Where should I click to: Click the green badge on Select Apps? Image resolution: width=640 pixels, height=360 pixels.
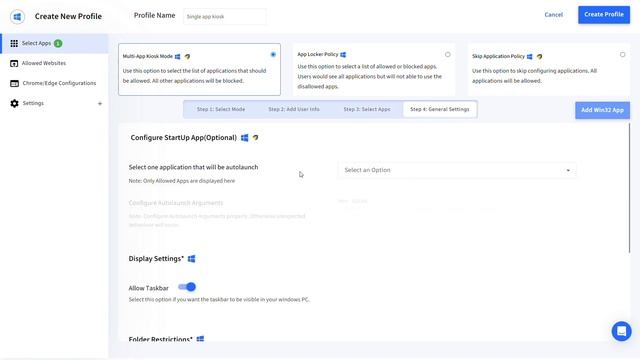(58, 43)
